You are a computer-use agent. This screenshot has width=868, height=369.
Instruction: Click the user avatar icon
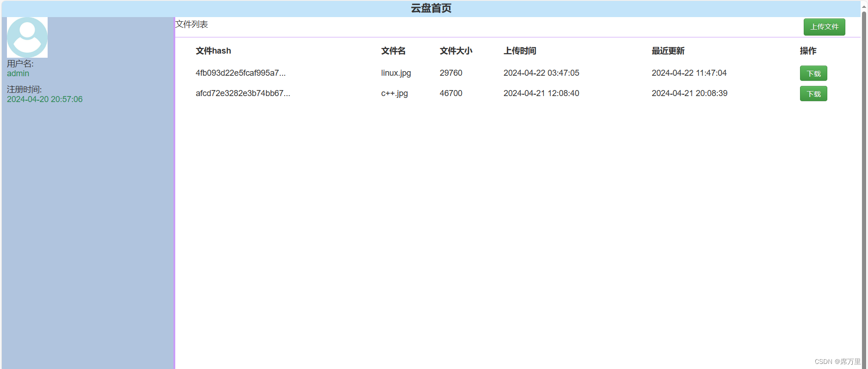[x=27, y=37]
